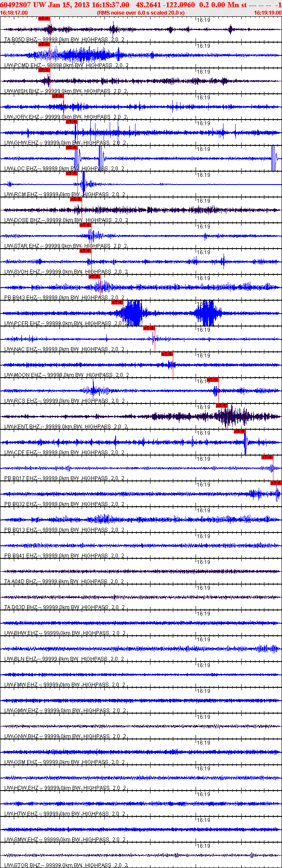This screenshot has width=282, height=868.
Task: Click the pick marker on PB B032 trace
Action: click(x=276, y=483)
